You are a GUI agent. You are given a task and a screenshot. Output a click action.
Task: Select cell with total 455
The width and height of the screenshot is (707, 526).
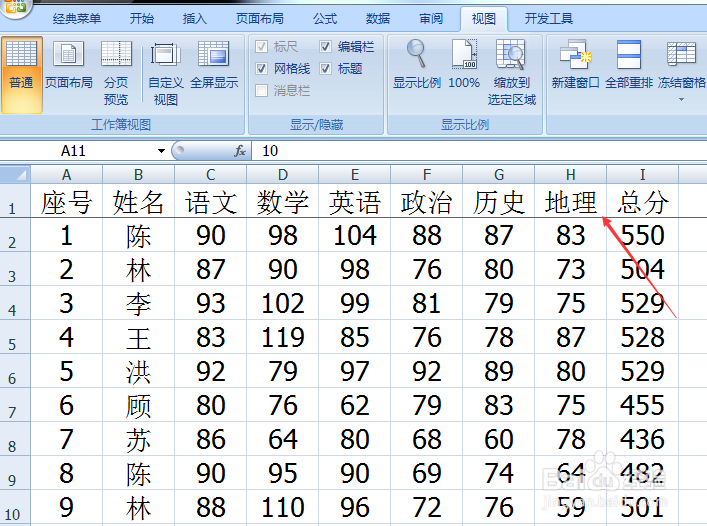pyautogui.click(x=643, y=405)
